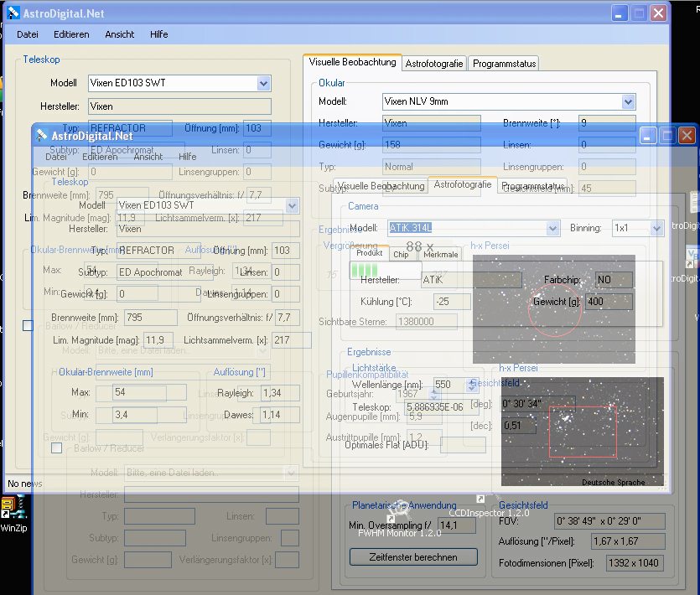Click the FOV field 0° 38' 49" x 0° 29' 0"

[x=609, y=521]
